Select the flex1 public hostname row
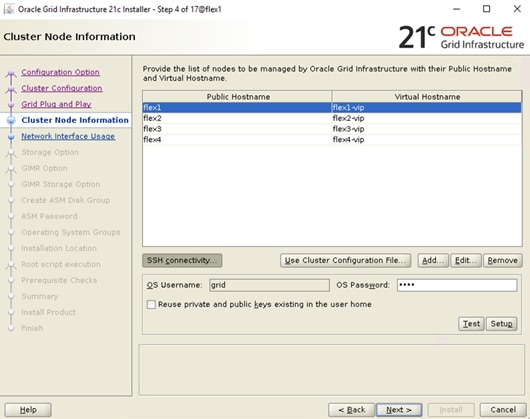 [x=237, y=107]
